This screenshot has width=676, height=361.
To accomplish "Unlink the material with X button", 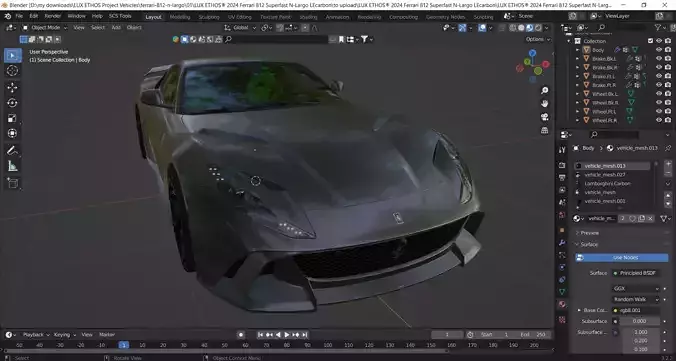I will tap(651, 219).
